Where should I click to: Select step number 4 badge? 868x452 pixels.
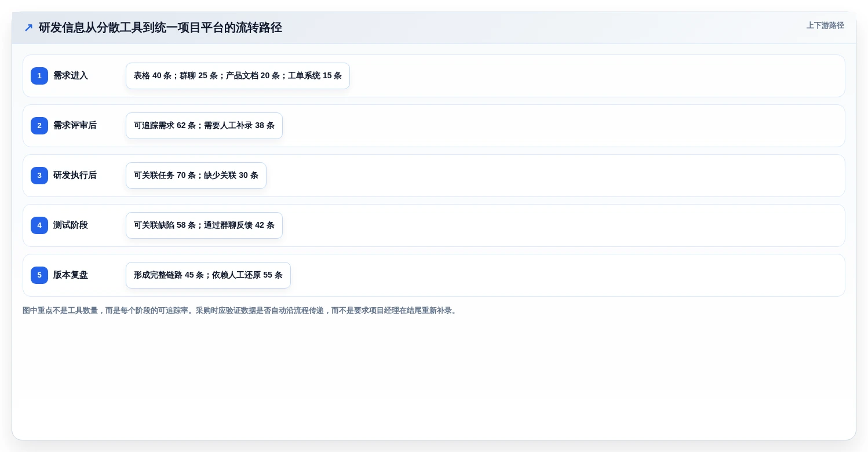click(x=39, y=225)
